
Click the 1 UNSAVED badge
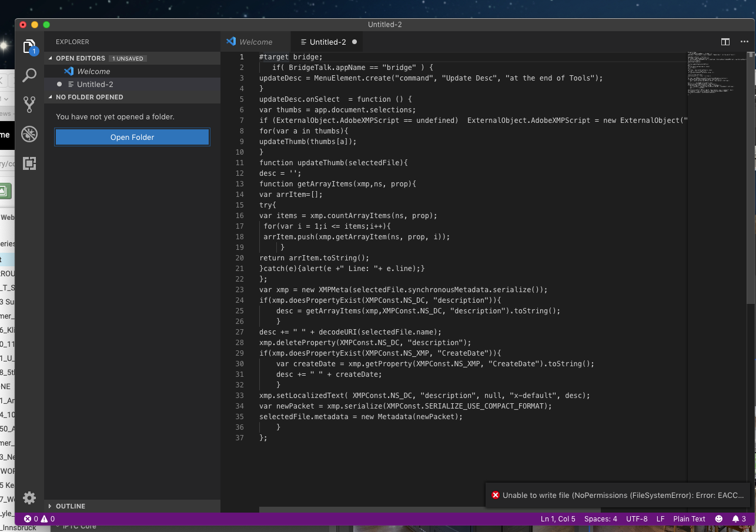tap(128, 58)
